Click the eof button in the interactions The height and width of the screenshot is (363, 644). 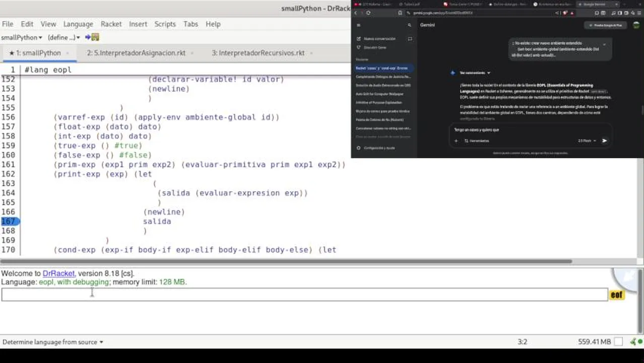[617, 295]
